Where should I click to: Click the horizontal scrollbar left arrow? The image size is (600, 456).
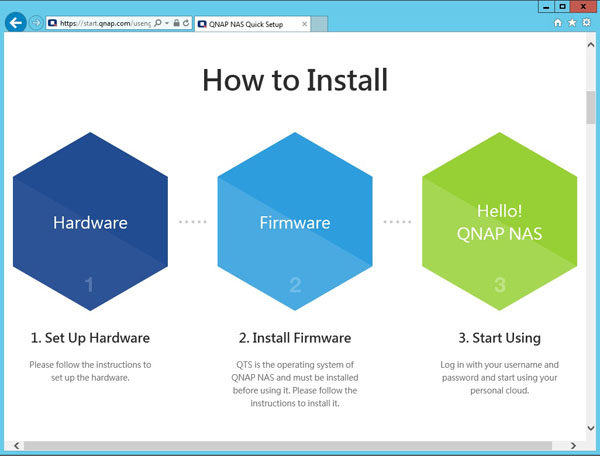click(16, 446)
